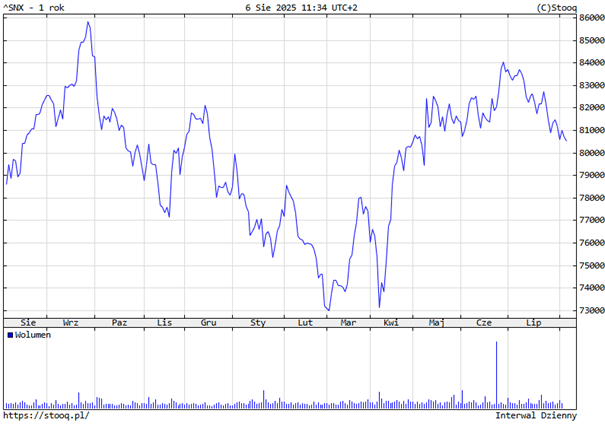Click the Kwi month label
The height and width of the screenshot is (429, 605).
[x=391, y=323]
